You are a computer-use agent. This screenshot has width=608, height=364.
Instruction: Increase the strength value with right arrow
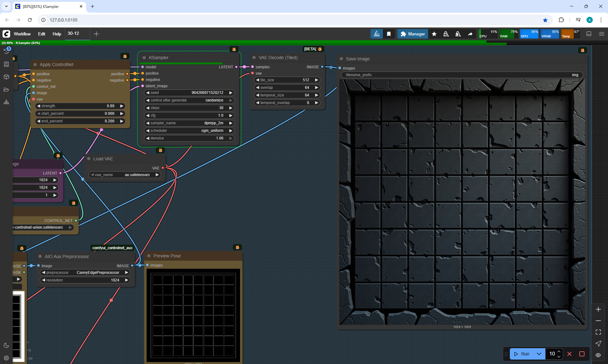click(122, 106)
